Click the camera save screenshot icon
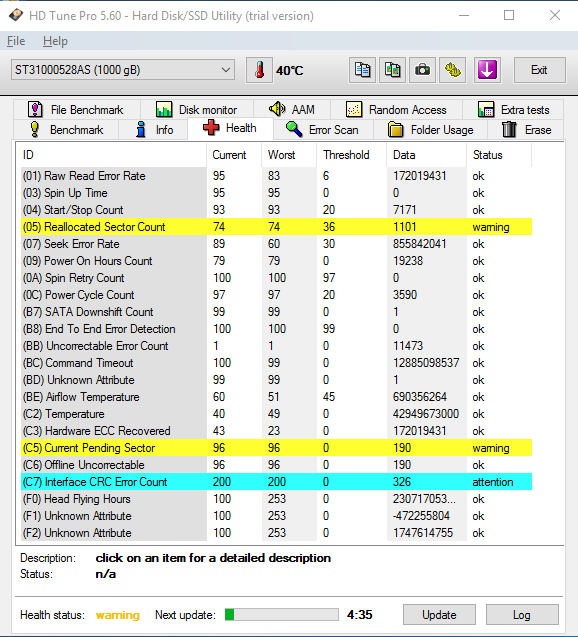The height and width of the screenshot is (637, 578). click(422, 70)
